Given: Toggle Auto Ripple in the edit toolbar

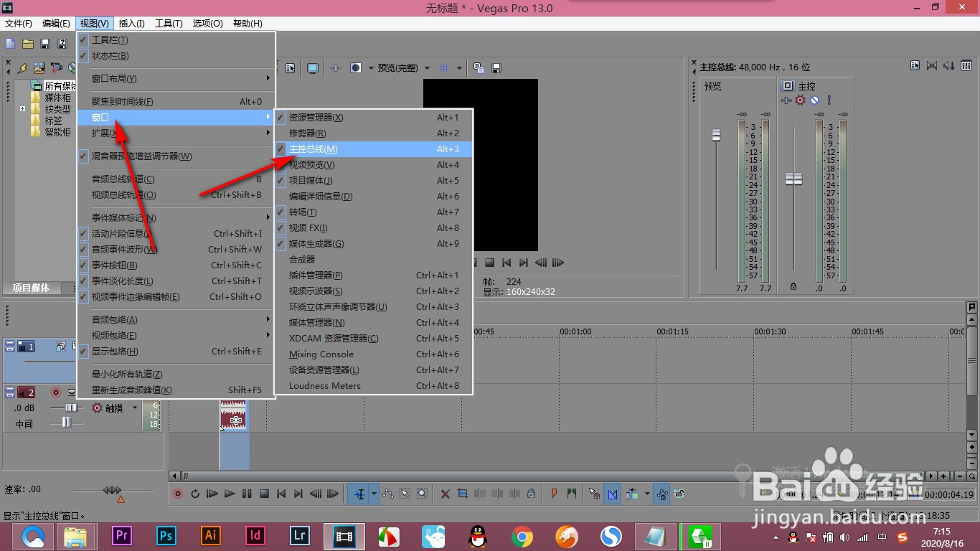Looking at the screenshot, I should (631, 494).
